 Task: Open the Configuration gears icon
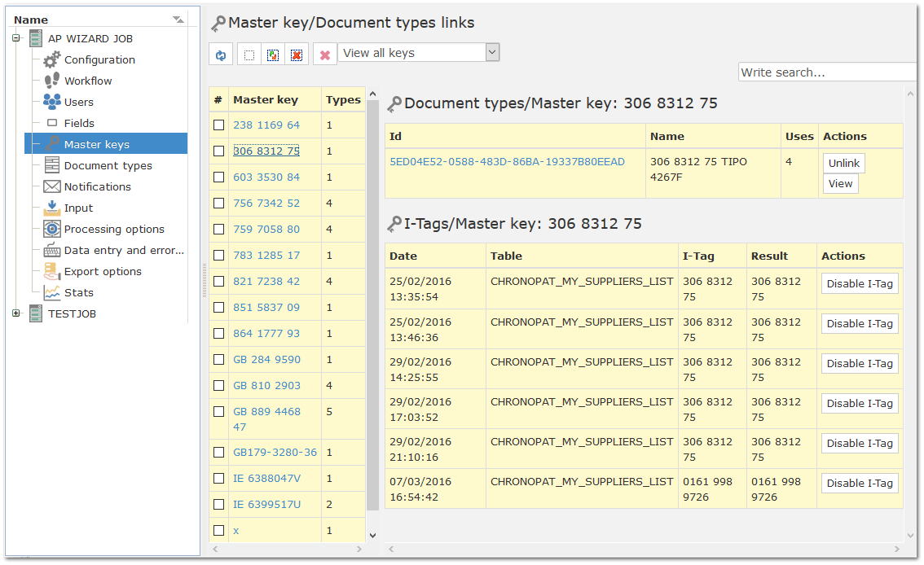52,59
